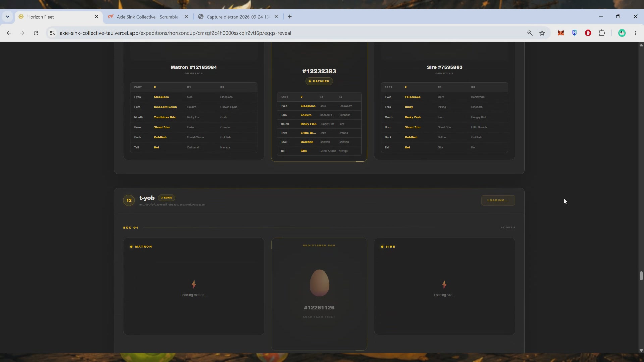Click Sakura dominant ear in egg table
Screen dimensions: 644x362
coord(306,115)
